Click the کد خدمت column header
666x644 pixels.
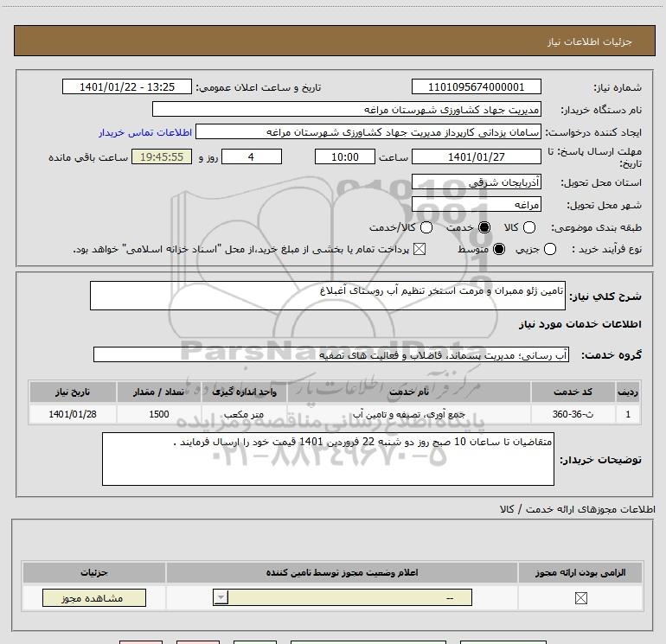point(573,392)
